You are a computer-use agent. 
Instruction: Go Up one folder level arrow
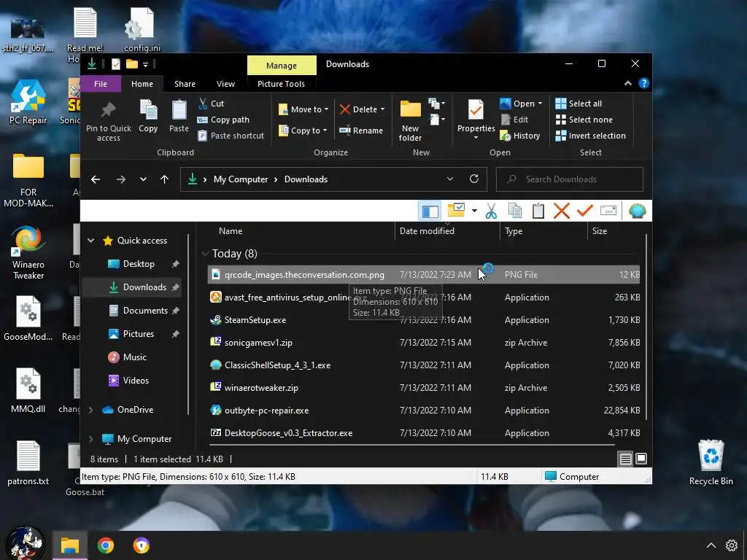164,179
